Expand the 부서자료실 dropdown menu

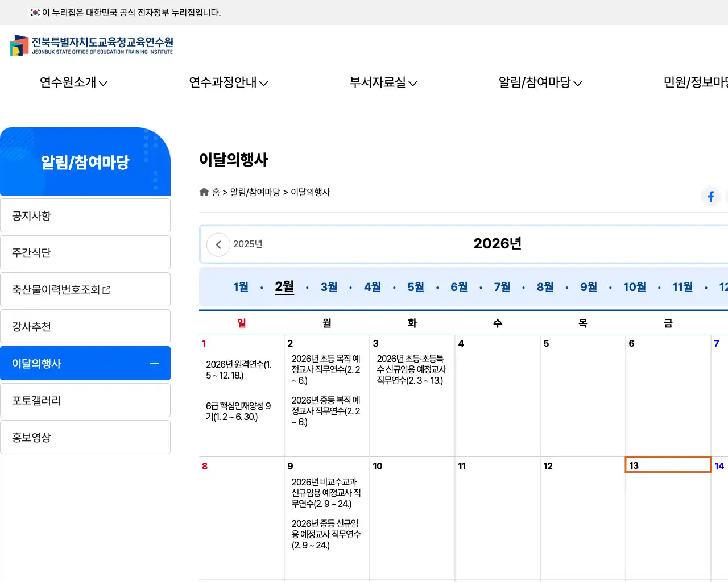(383, 83)
